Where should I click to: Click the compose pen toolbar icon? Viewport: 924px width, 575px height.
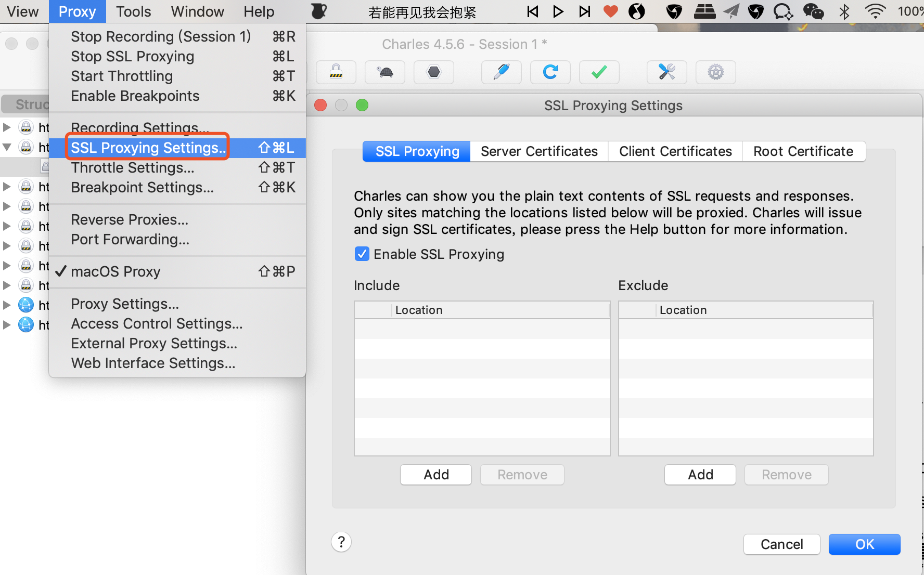point(502,72)
